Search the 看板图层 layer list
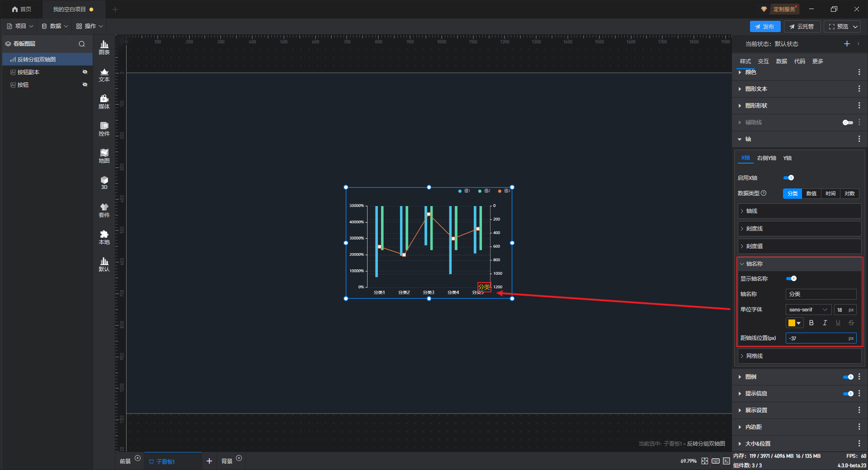 82,44
